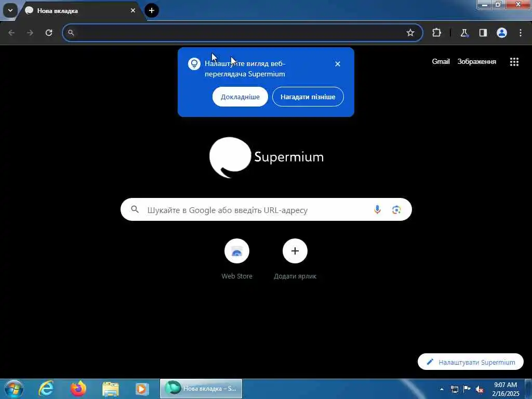Open the tab search dropdown arrow
Image resolution: width=532 pixels, height=399 pixels.
click(10, 10)
